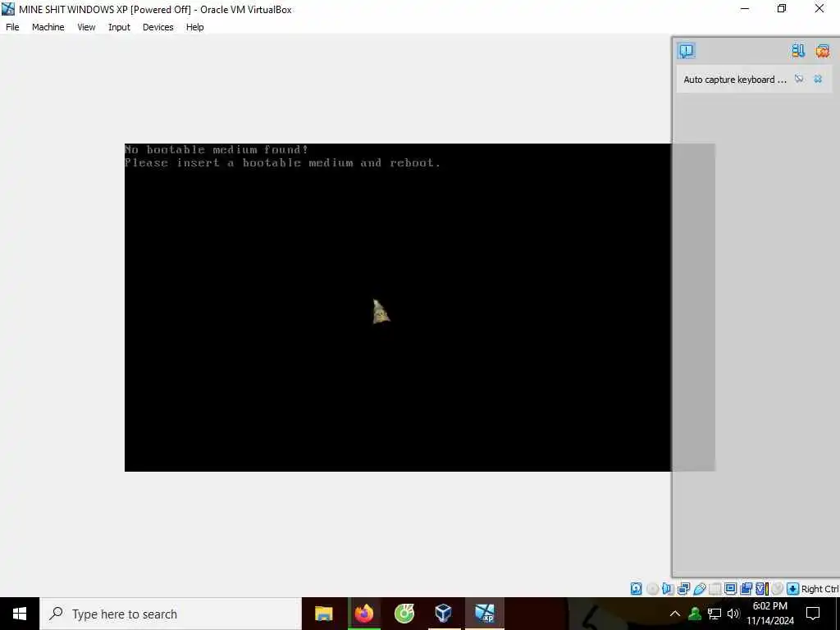Viewport: 840px width, 630px height.
Task: Open the File menu
Action: click(x=12, y=27)
